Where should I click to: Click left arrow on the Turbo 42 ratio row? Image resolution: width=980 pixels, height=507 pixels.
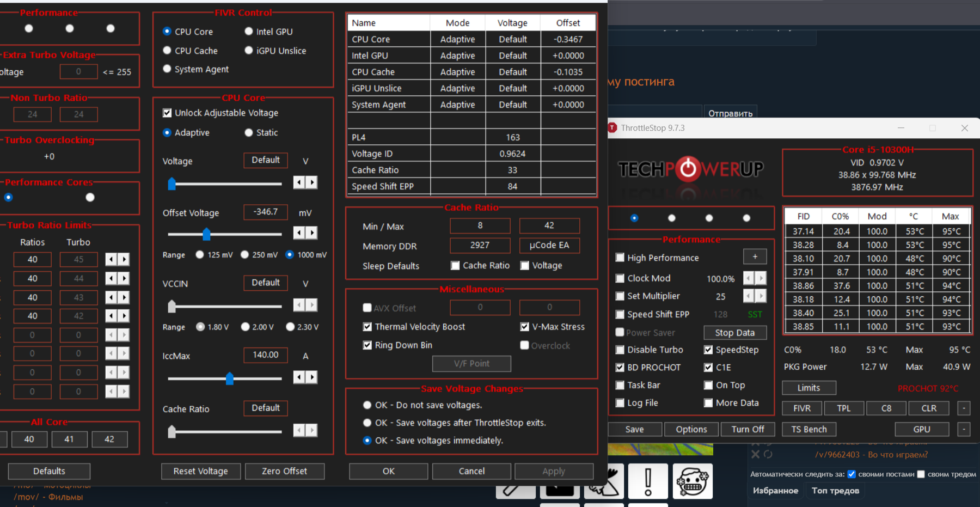111,316
